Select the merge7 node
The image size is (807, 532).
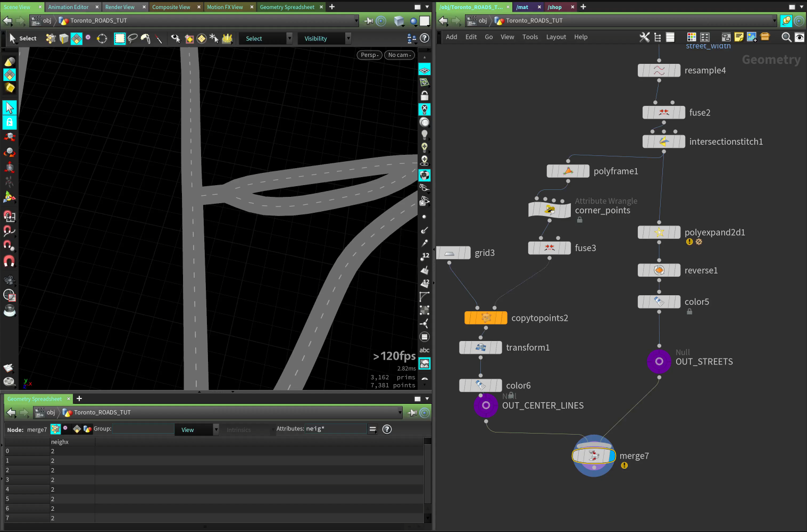click(594, 456)
